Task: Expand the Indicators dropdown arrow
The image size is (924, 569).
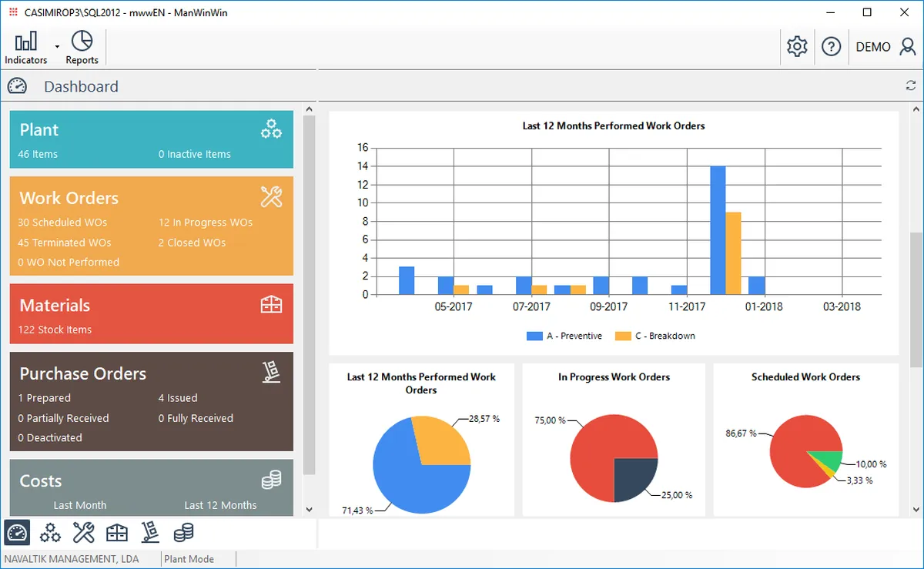Action: click(x=57, y=48)
